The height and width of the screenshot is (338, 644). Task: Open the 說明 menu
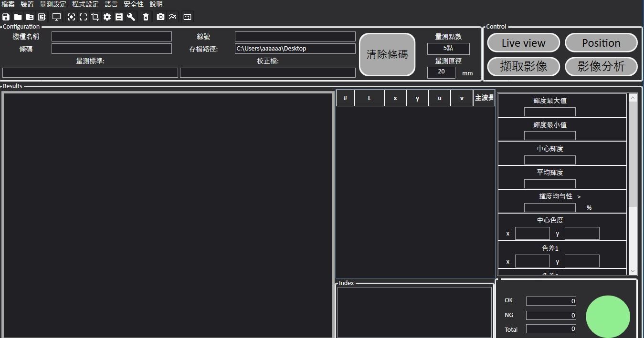156,4
